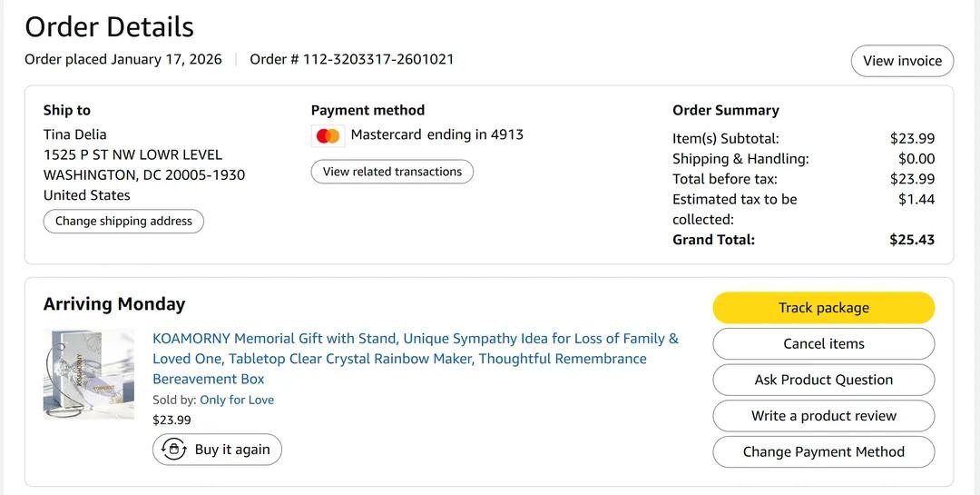This screenshot has height=495, width=980.
Task: Click the yellow Track package button
Action: [823, 308]
